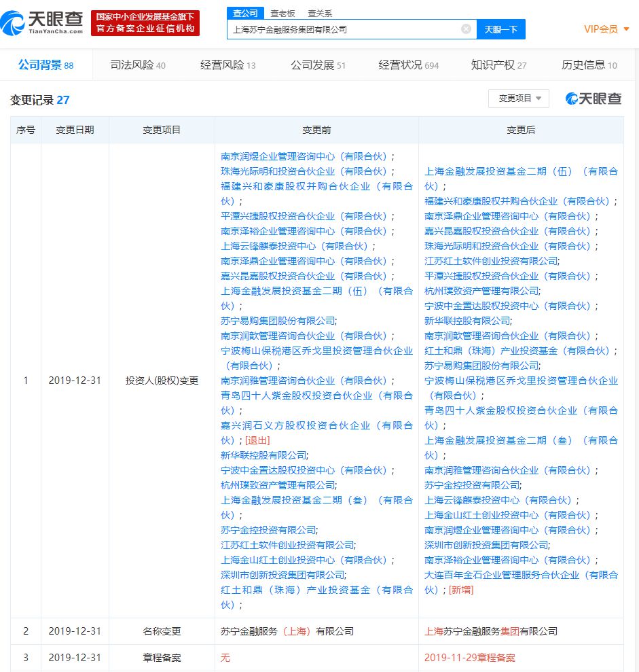Viewport: 639px width, 672px height.
Task: Click the 变更记录 27 section heading
Action: point(40,100)
